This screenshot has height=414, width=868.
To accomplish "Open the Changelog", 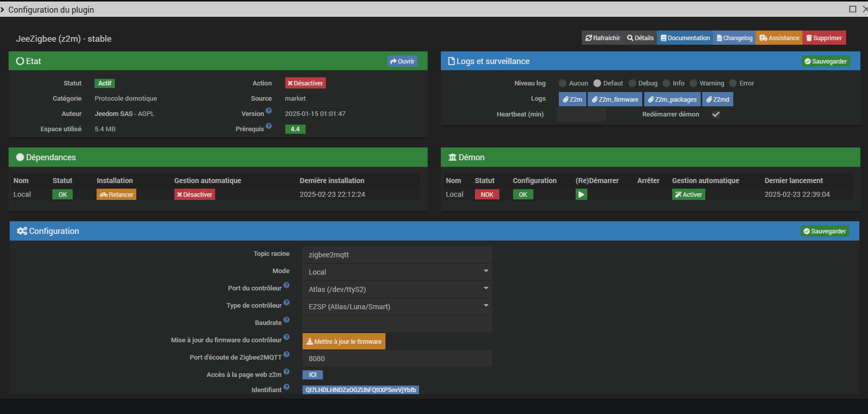I will pos(734,38).
